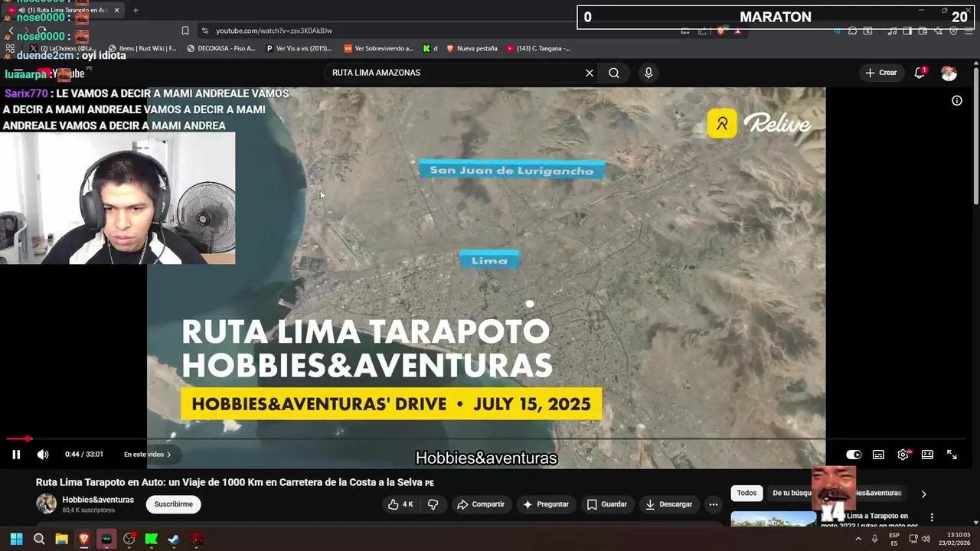The width and height of the screenshot is (980, 551).
Task: Save video with Guardar button
Action: pos(607,504)
